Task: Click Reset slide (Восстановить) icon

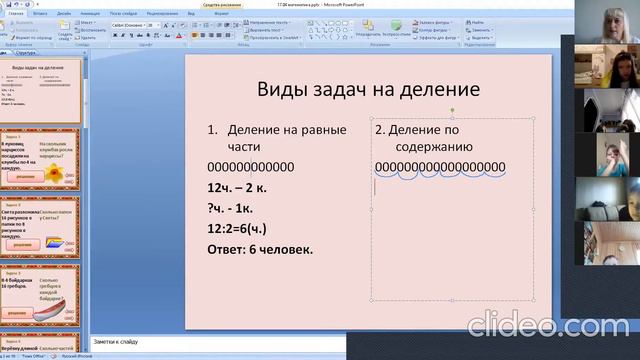Action: click(x=77, y=30)
